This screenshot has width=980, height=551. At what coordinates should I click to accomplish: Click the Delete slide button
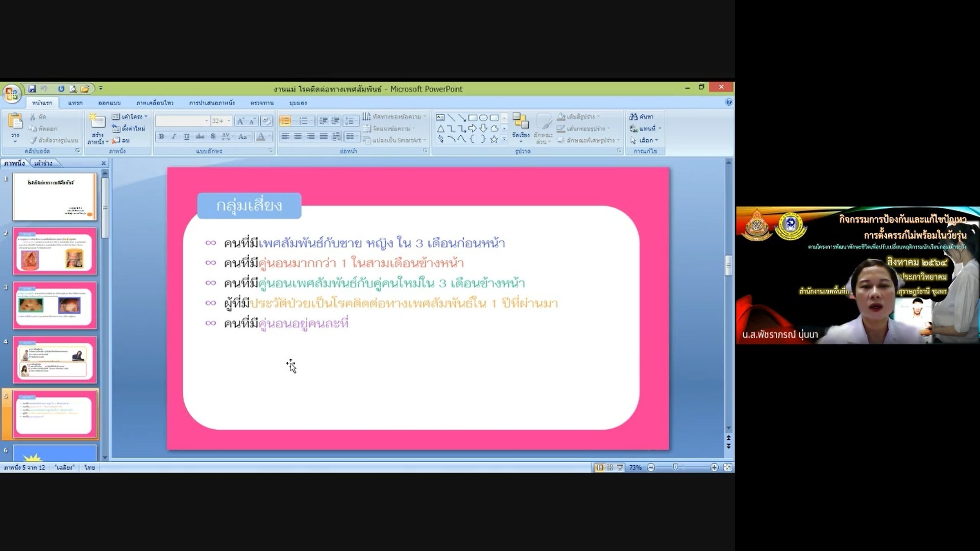[121, 140]
